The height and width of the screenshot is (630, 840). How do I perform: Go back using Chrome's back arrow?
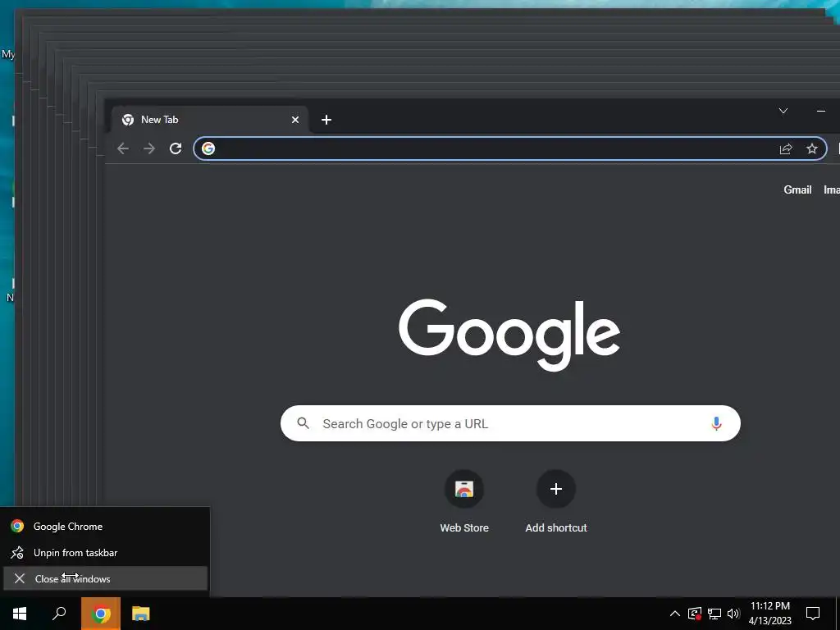click(123, 148)
